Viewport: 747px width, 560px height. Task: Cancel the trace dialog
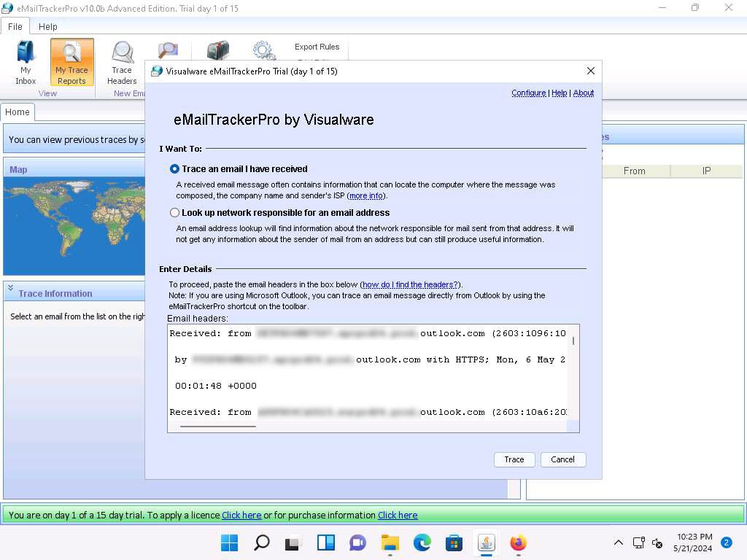562,459
